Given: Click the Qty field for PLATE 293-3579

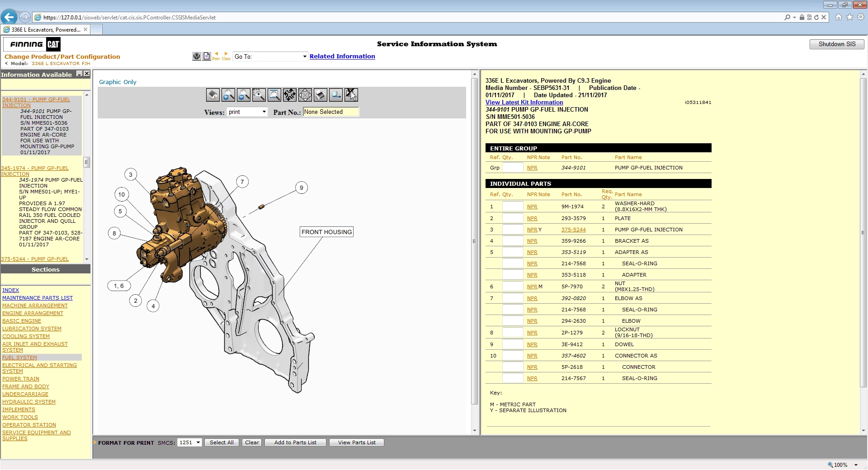Looking at the screenshot, I should coord(513,218).
